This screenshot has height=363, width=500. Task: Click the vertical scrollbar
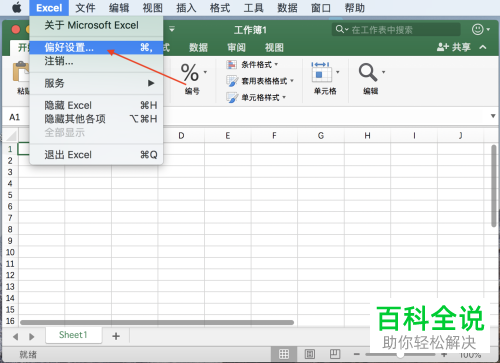(x=494, y=186)
